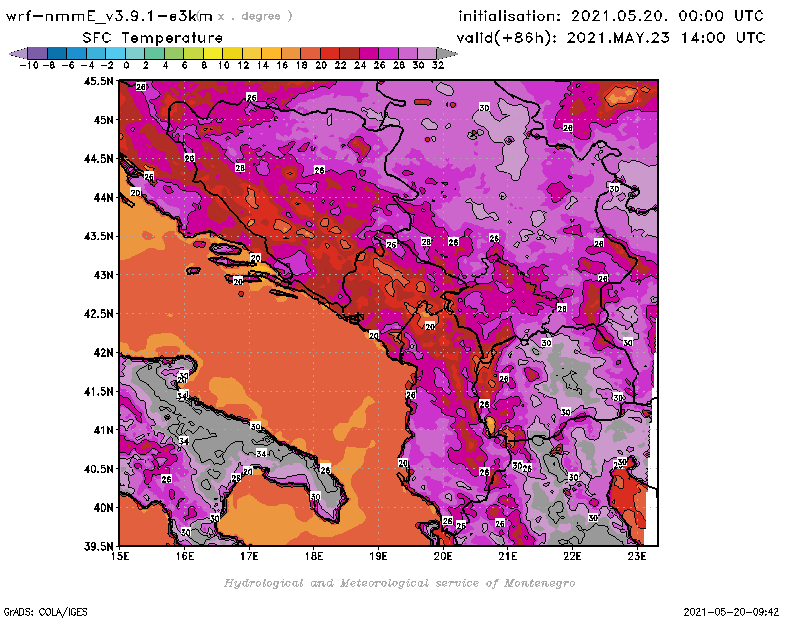
Task: Click the legend swatch between 0 and 2
Action: tap(135, 53)
